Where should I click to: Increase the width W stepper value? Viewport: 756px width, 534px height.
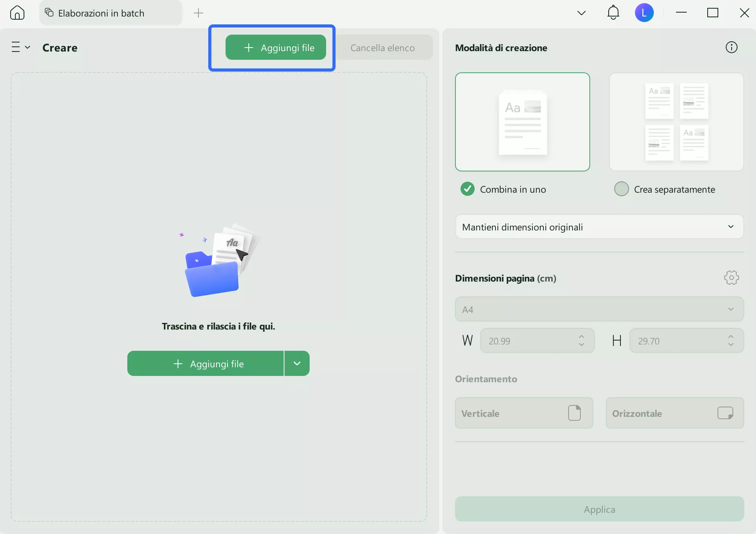582,337
